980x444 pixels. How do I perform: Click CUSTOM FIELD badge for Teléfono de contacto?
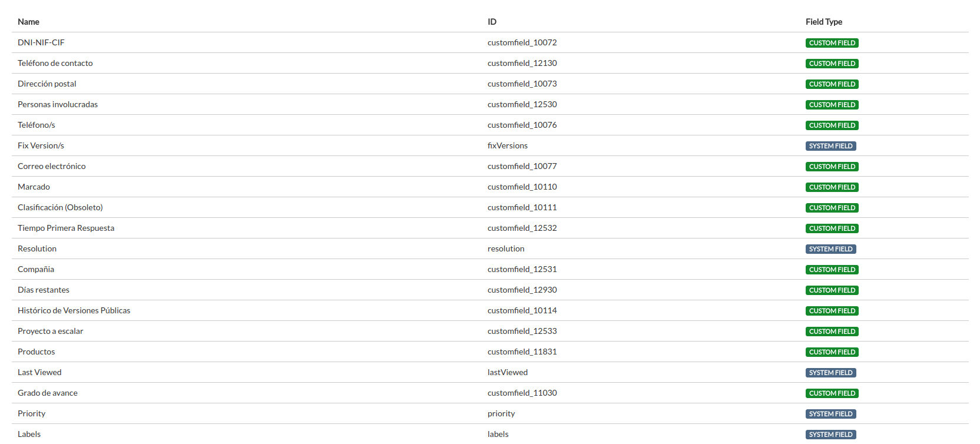click(832, 64)
